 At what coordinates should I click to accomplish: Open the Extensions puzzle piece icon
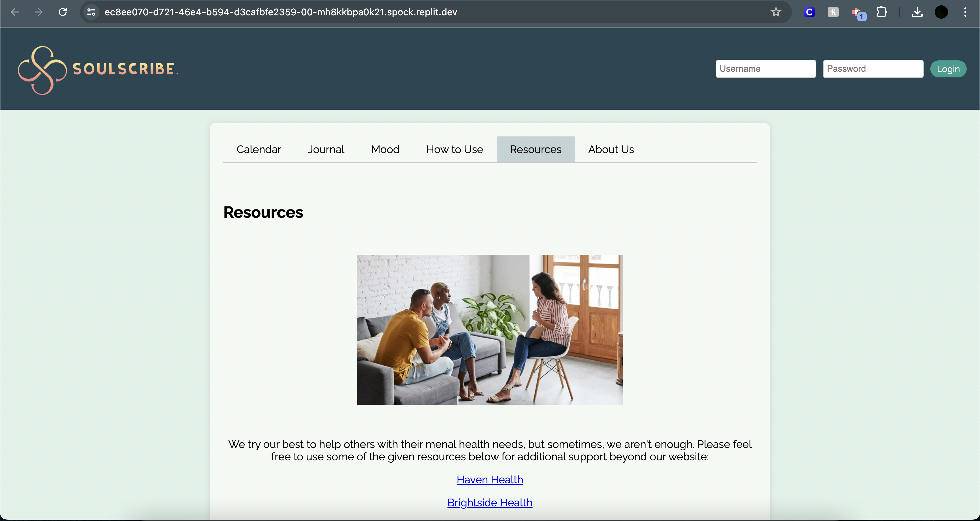point(881,12)
